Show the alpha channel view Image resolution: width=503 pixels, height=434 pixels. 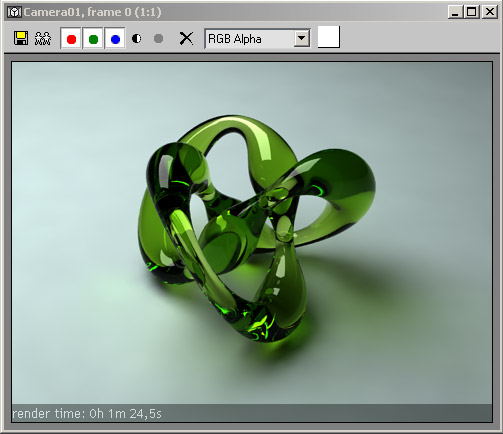pos(137,39)
